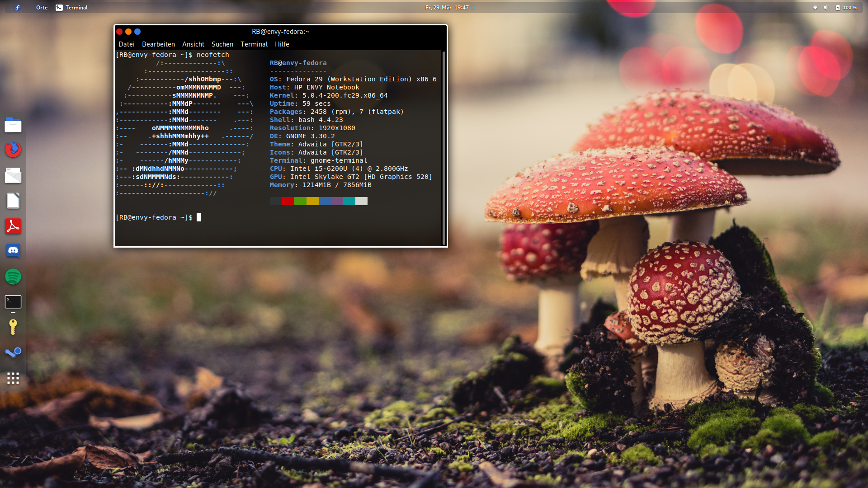Open the yellow key password app
This screenshot has height=488, width=868.
tap(13, 327)
